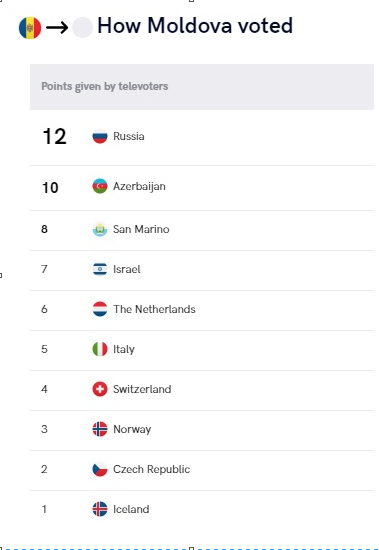Click the San Marino flag icon
Viewport: 379px width, 550px height.
click(100, 229)
